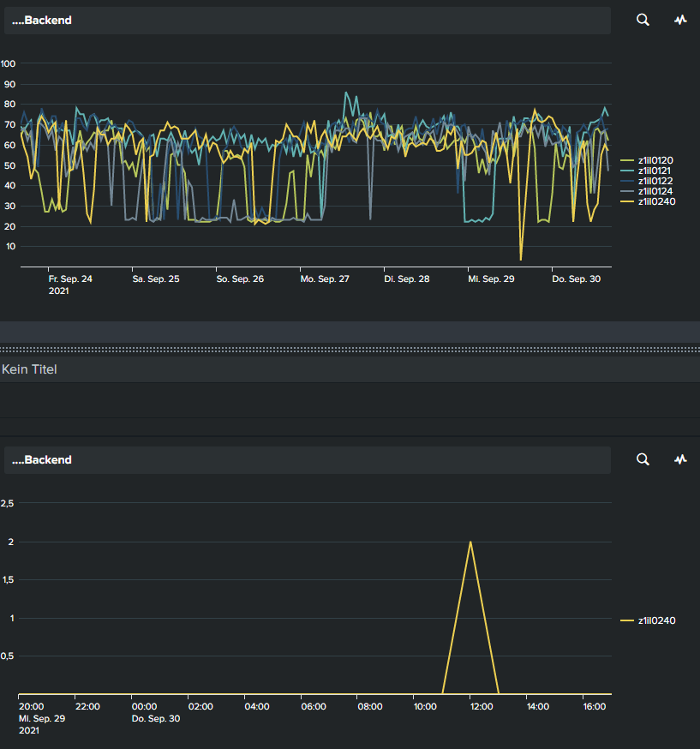Click 'Sa. Sep. 25' axis label
Screen dimensions: 700x749
156,279
